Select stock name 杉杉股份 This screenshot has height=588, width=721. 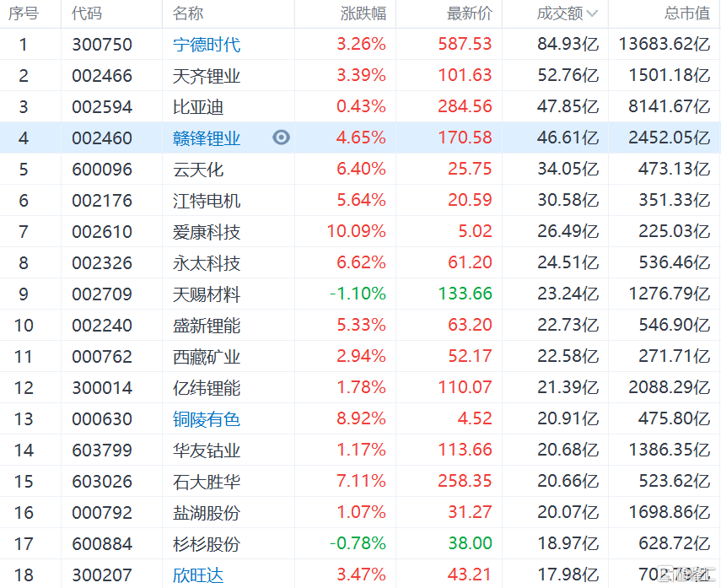coord(207,544)
